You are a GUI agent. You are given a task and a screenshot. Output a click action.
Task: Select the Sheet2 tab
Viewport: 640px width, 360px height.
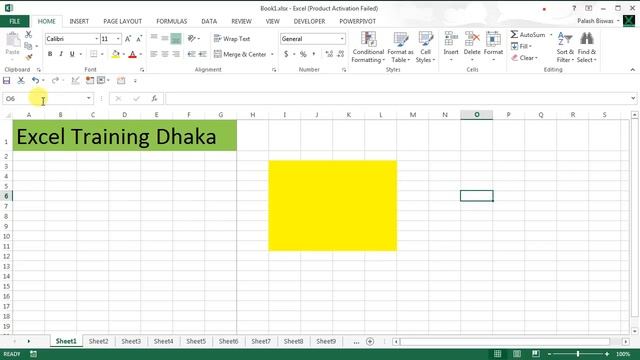point(98,341)
